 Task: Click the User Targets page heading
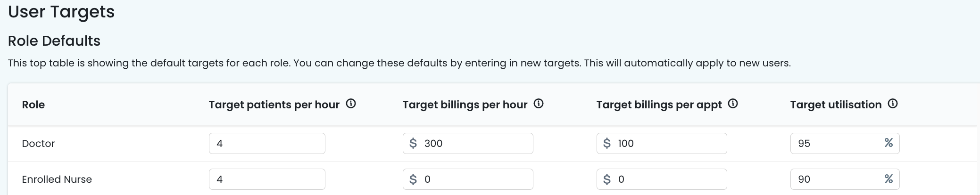click(x=61, y=12)
